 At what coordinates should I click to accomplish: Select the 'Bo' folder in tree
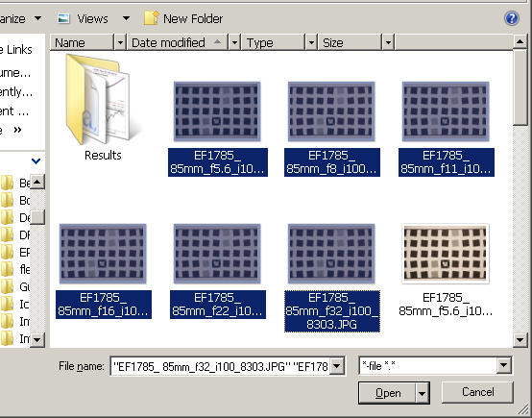15,200
